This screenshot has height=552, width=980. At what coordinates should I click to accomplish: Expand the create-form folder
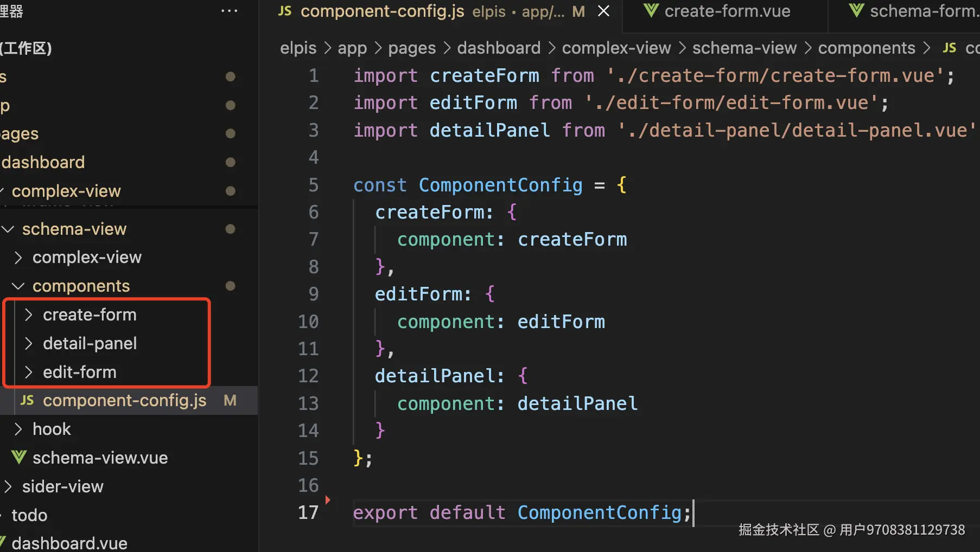click(29, 315)
